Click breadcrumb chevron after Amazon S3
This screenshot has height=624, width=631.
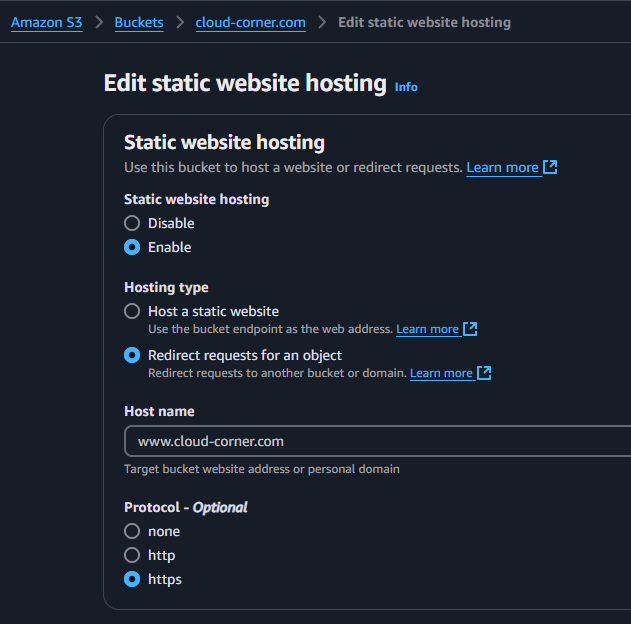pyautogui.click(x=99, y=22)
